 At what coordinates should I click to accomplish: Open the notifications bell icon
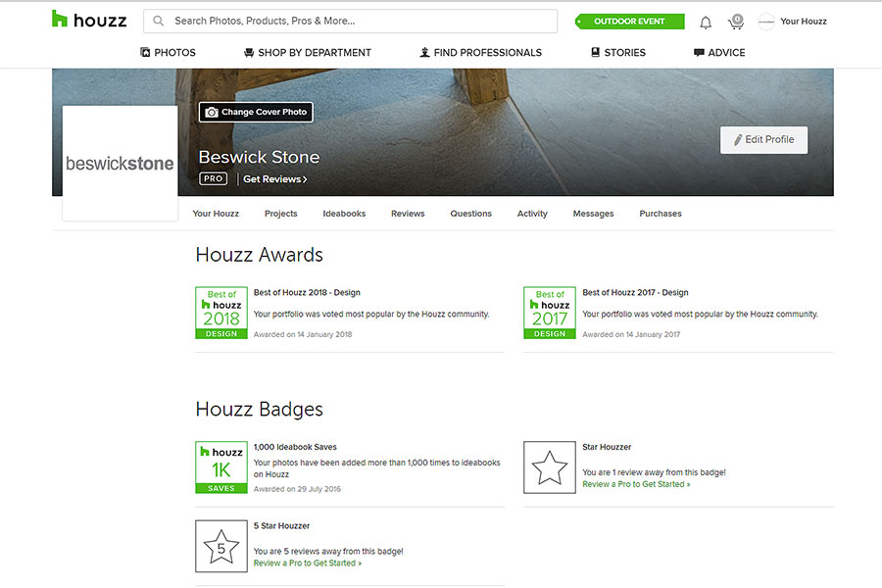(x=706, y=22)
